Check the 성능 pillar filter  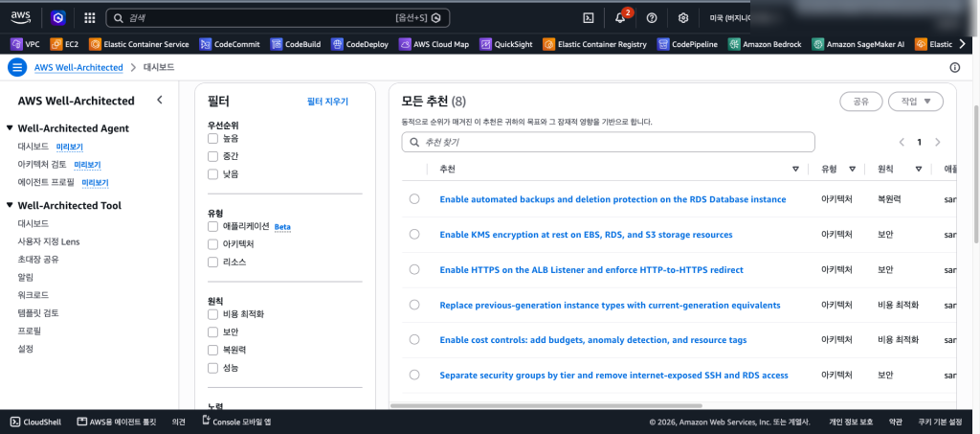pyautogui.click(x=213, y=368)
